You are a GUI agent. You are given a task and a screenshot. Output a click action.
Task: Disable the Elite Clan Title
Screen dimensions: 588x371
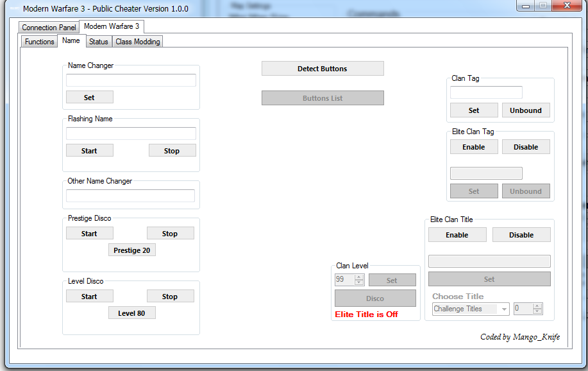(521, 235)
